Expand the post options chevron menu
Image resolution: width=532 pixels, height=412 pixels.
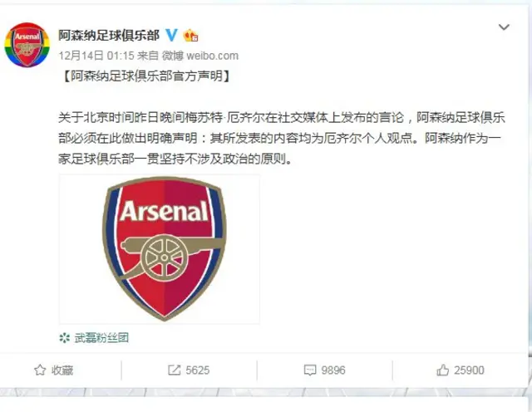pyautogui.click(x=504, y=27)
